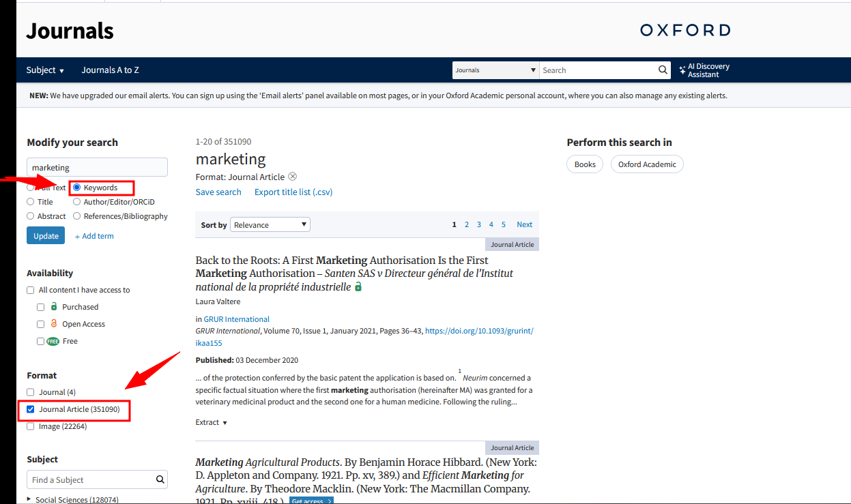Screen dimensions: 851x504
Task: Click the orange Open Access icon
Action: coord(54,324)
